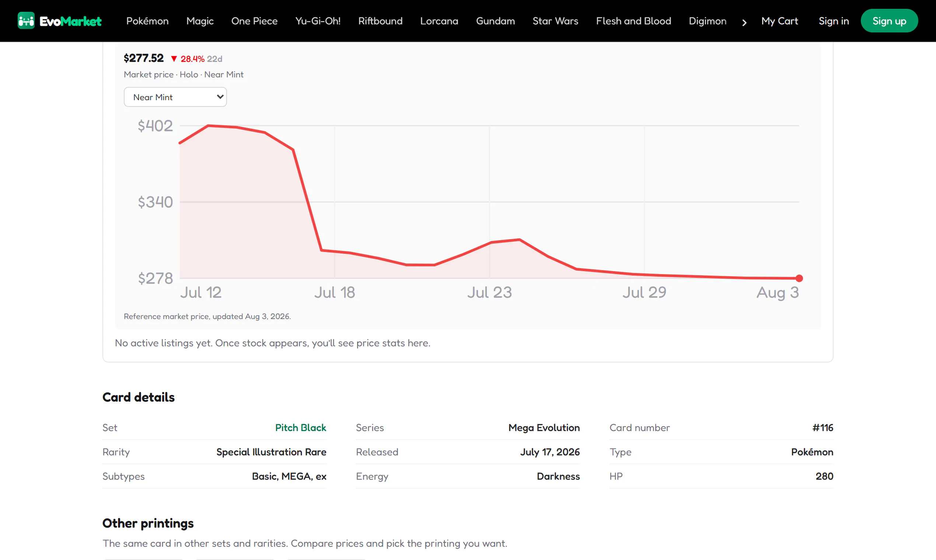The image size is (936, 560).
Task: Click the No active listings message
Action: 272,343
